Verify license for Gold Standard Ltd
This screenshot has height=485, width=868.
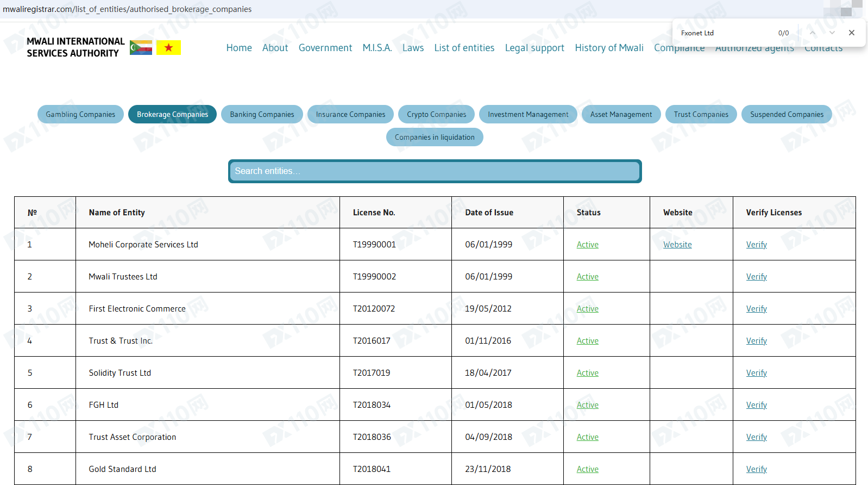pyautogui.click(x=756, y=469)
